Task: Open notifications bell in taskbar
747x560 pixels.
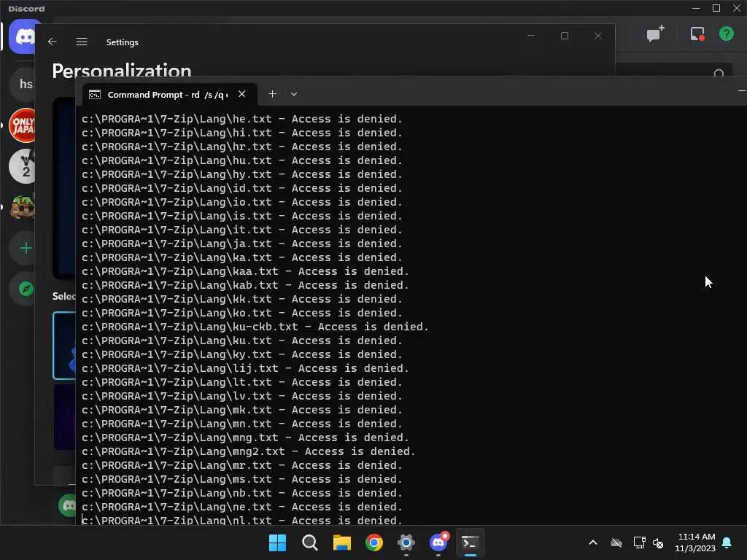Action: [727, 542]
